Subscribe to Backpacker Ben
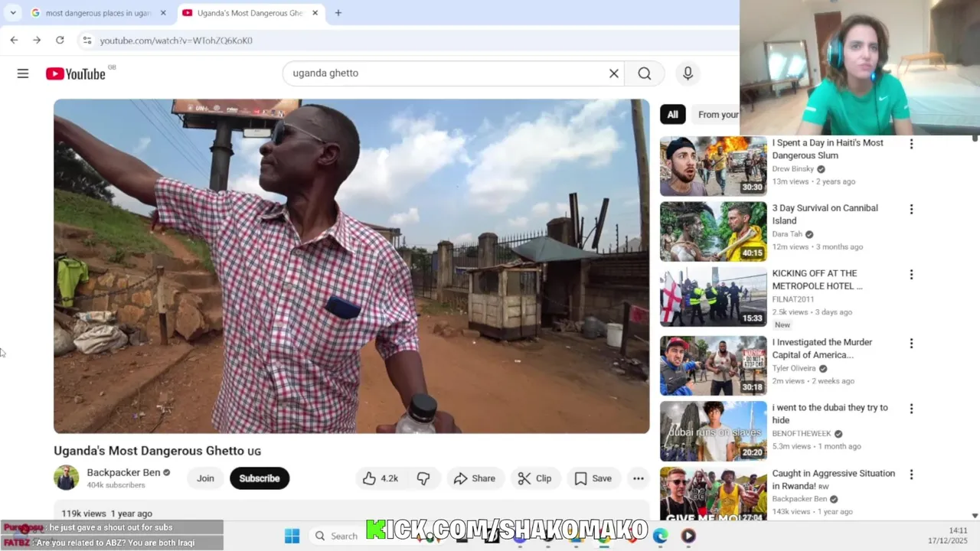This screenshot has width=980, height=551. (x=260, y=478)
